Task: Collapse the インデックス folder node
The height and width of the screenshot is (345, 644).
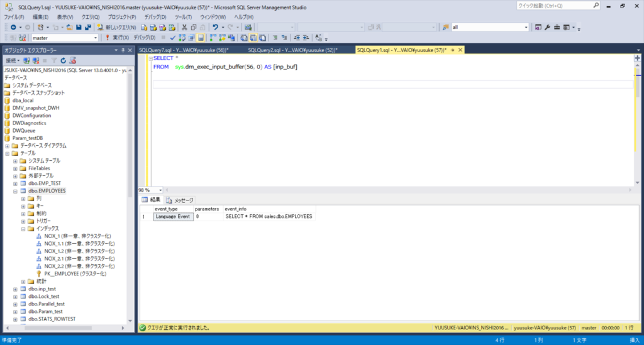Action: [23, 229]
